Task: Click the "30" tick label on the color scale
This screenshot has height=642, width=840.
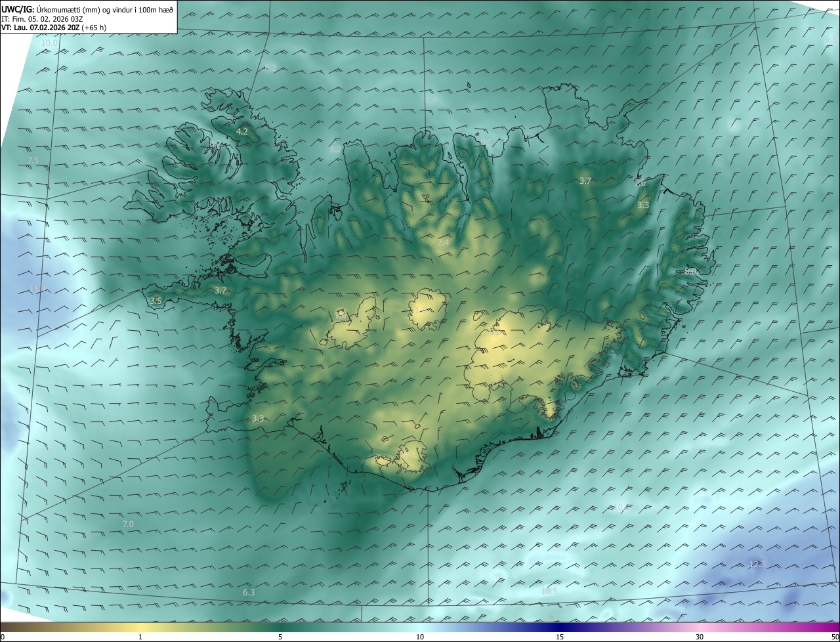Action: point(700,637)
